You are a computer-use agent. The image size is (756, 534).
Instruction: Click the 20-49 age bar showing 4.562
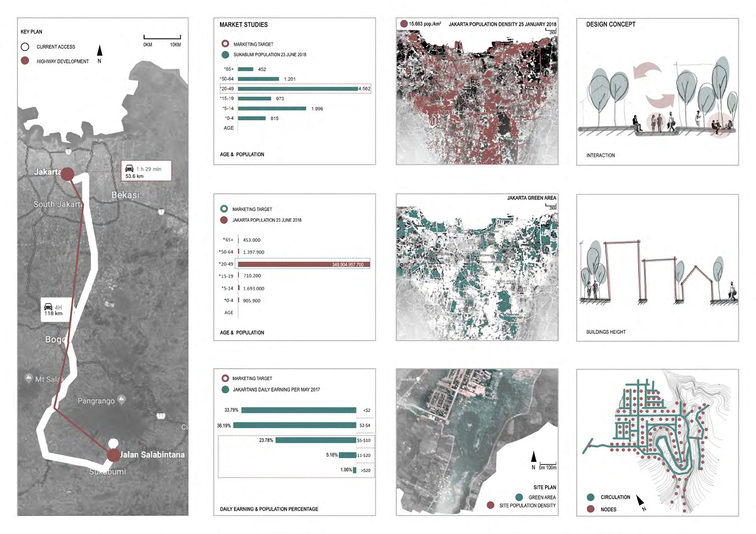pos(298,89)
